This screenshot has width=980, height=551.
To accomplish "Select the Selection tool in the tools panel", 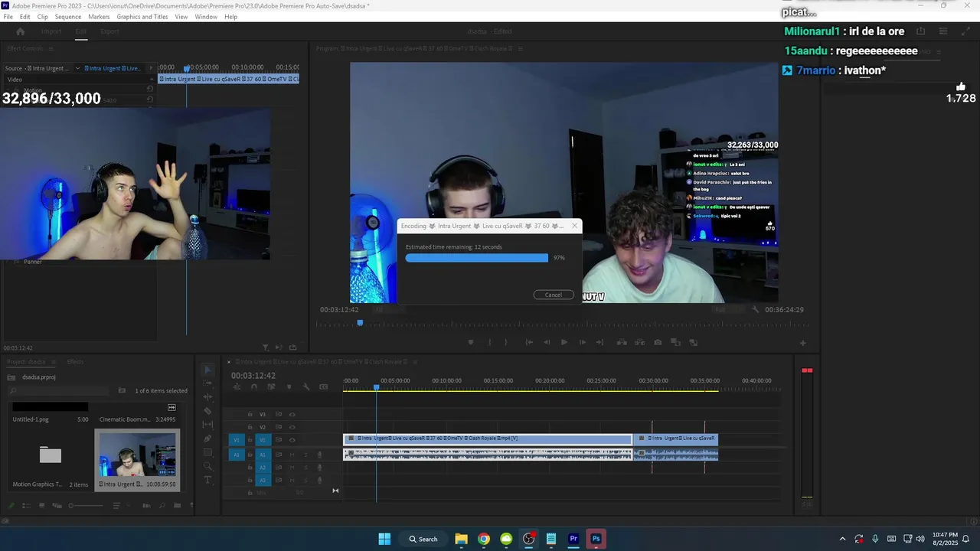I will coord(207,370).
